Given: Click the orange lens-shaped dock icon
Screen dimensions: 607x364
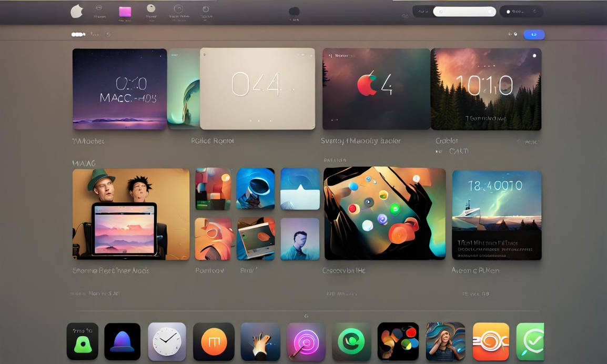Looking at the screenshot, I should (491, 341).
